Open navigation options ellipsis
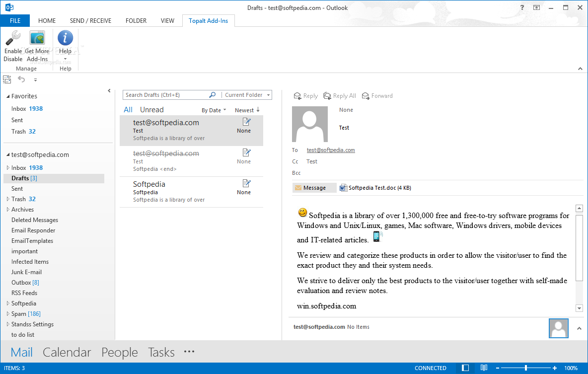 [x=189, y=352]
